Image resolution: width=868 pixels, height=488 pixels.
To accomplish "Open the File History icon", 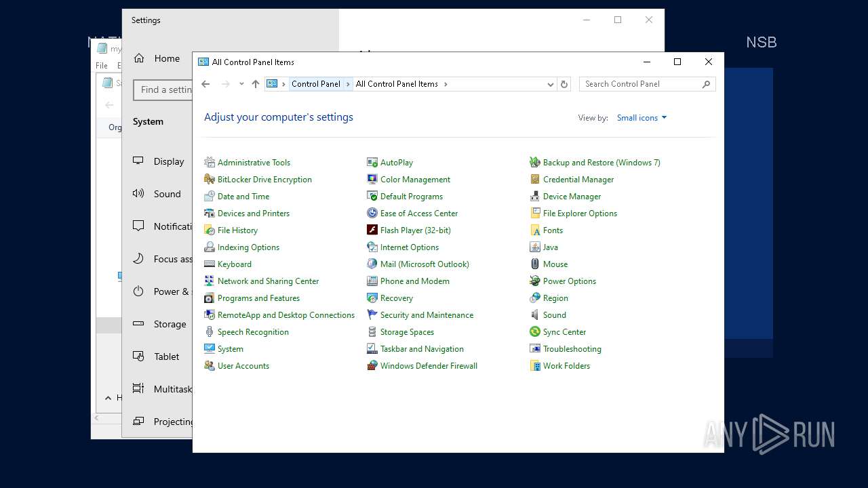I will click(x=210, y=230).
